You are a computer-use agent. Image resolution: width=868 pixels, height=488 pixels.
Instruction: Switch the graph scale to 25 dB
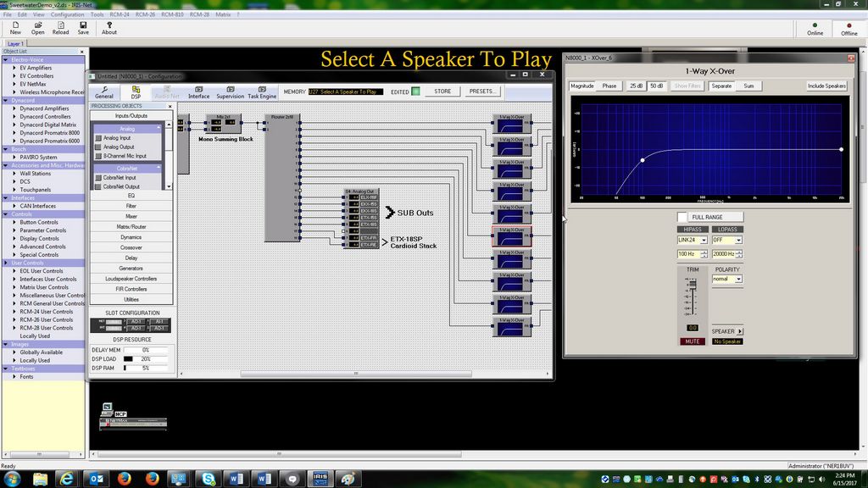(x=636, y=86)
